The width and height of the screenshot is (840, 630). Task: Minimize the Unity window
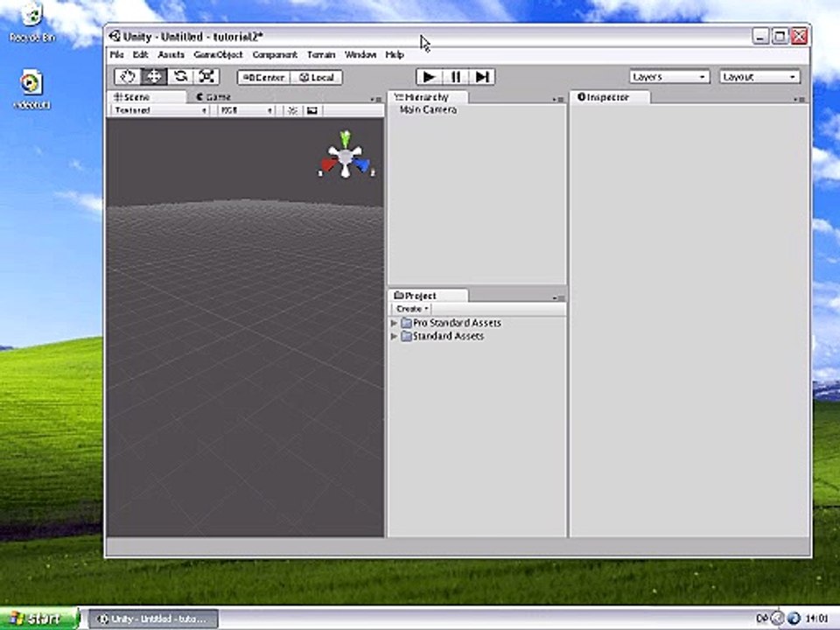tap(760, 37)
